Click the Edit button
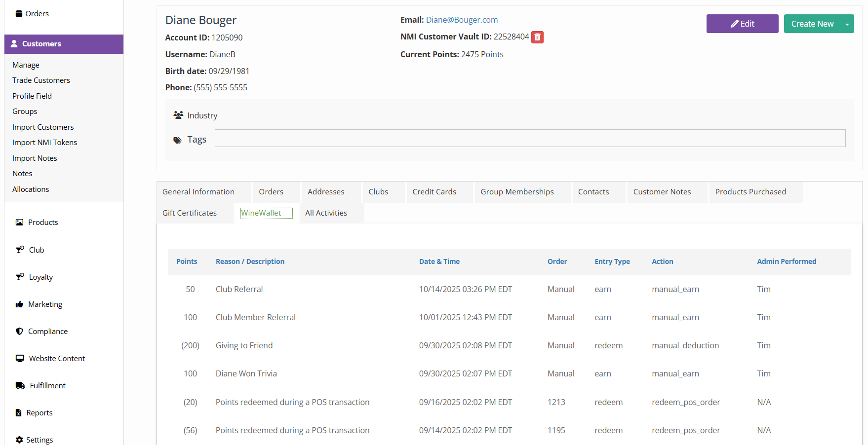Image resolution: width=868 pixels, height=445 pixels. point(742,23)
